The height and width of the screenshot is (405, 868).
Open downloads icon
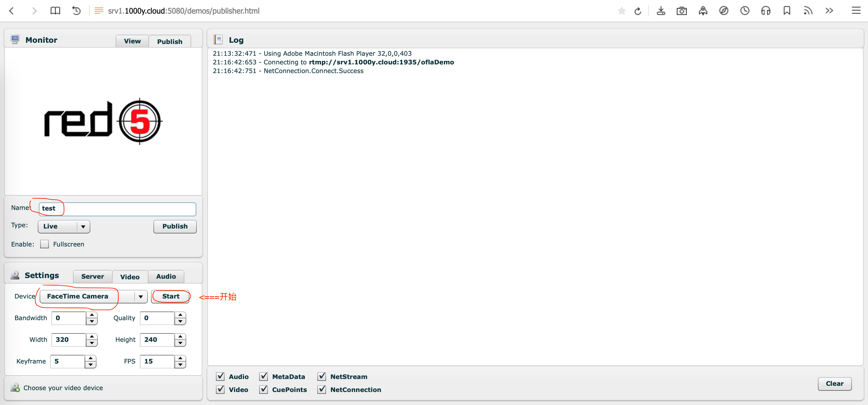pyautogui.click(x=661, y=11)
